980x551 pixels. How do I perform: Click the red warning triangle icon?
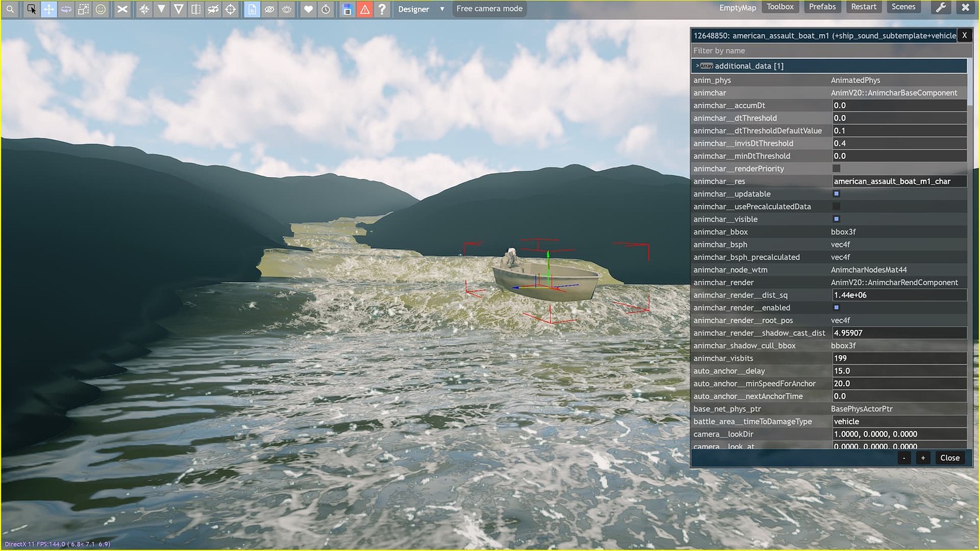tap(365, 9)
